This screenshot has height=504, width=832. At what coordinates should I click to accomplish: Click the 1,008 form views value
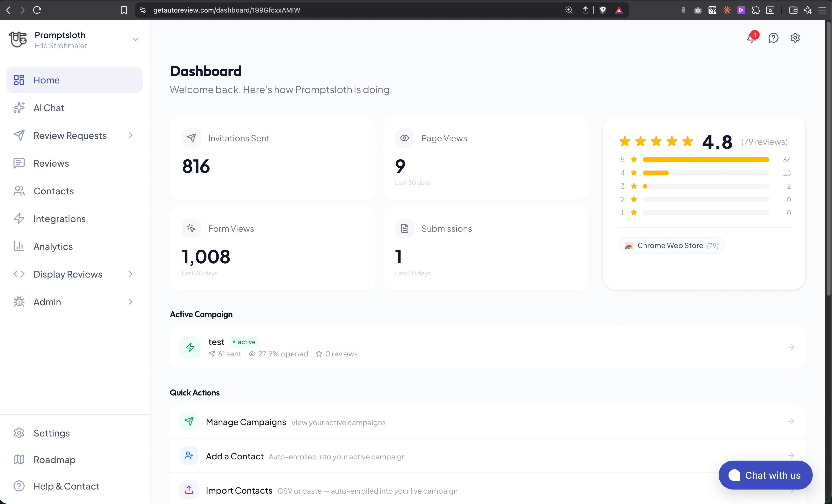point(206,257)
